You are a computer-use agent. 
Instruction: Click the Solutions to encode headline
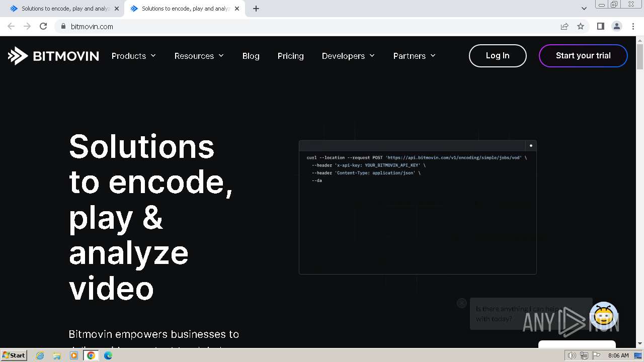[x=151, y=217]
